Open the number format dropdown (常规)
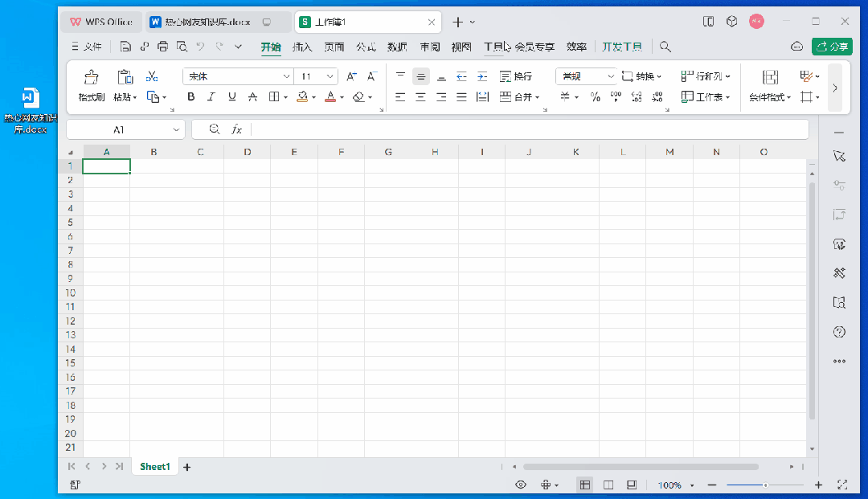This screenshot has width=868, height=499. click(x=586, y=76)
